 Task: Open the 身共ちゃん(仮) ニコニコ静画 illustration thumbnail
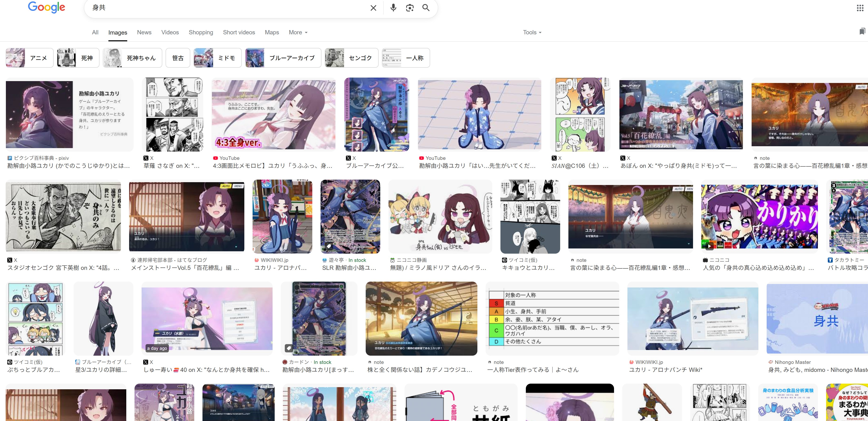[440, 216]
